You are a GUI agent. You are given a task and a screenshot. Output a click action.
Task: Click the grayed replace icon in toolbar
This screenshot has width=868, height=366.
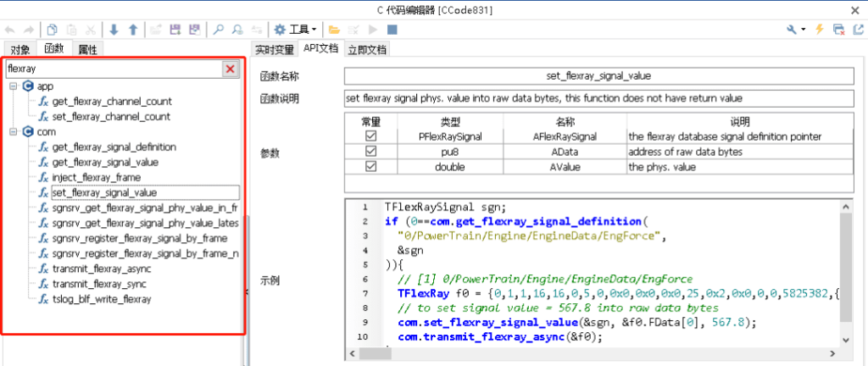(x=256, y=30)
